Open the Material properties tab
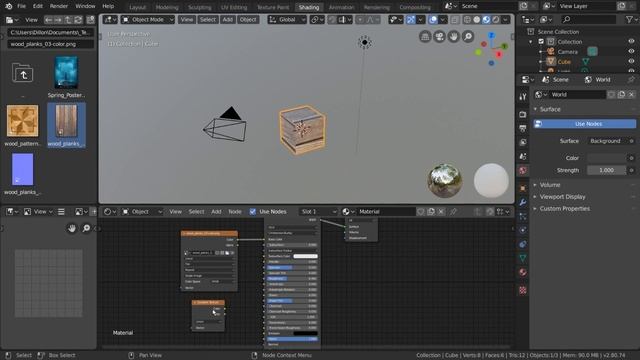Viewport: 640px width, 360px height. pos(523,272)
